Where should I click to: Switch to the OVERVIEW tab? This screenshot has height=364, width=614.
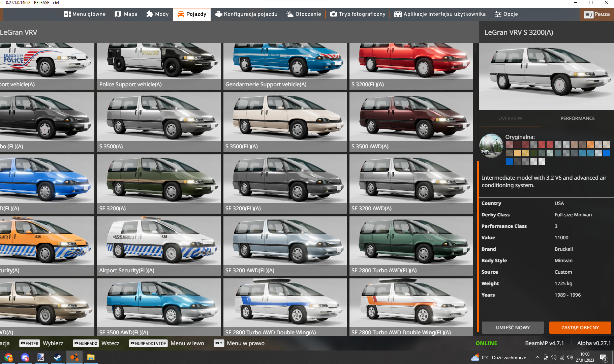coord(510,118)
